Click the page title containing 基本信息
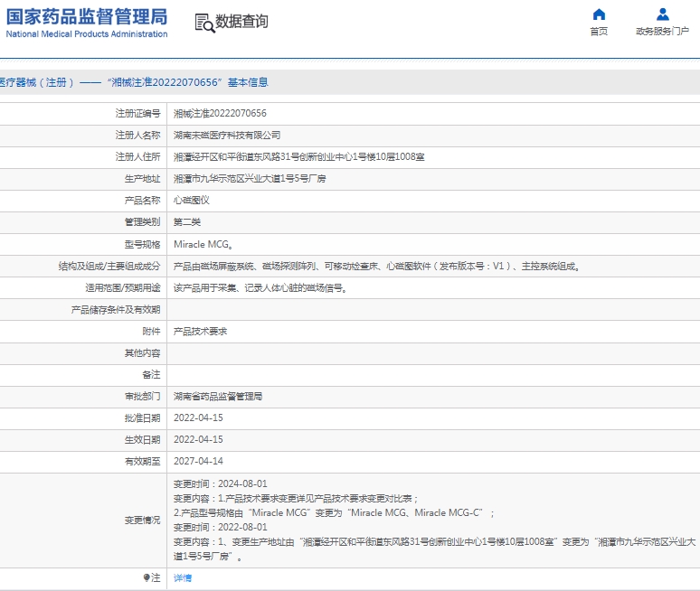This screenshot has height=591, width=700. tap(134, 82)
